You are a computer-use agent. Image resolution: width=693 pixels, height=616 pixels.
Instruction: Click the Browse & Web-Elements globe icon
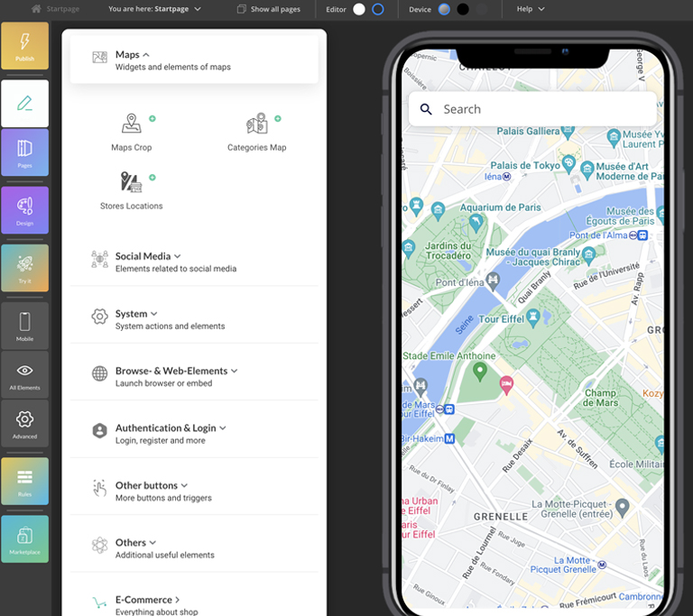(x=100, y=373)
